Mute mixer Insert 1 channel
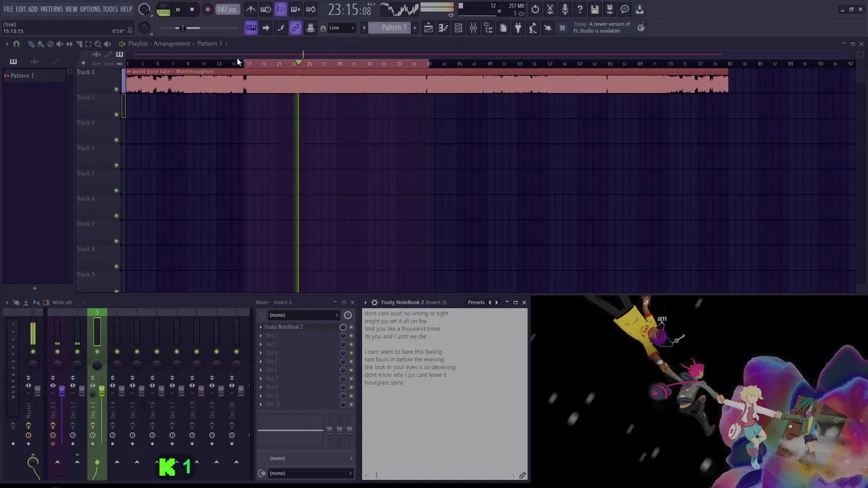Image resolution: width=868 pixels, height=488 pixels. coord(57,352)
